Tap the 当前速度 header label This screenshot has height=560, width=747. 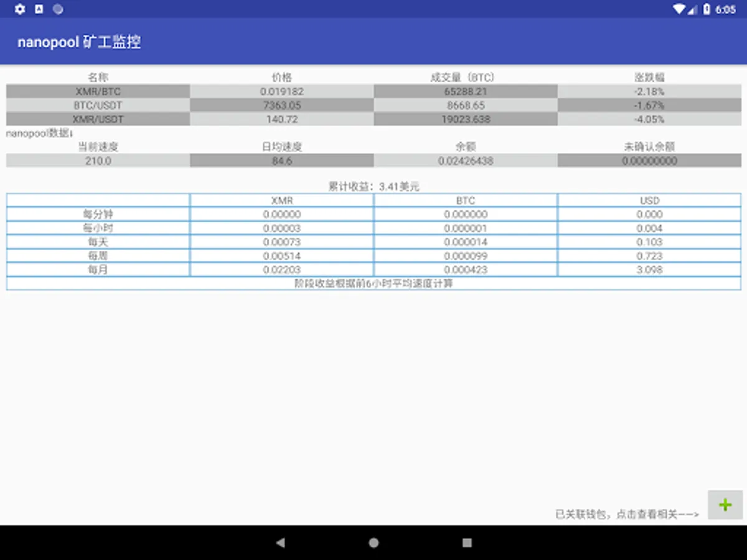98,147
